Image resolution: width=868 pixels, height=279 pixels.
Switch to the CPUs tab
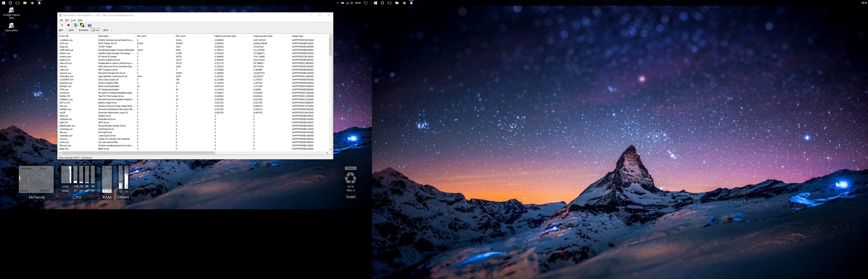click(106, 30)
